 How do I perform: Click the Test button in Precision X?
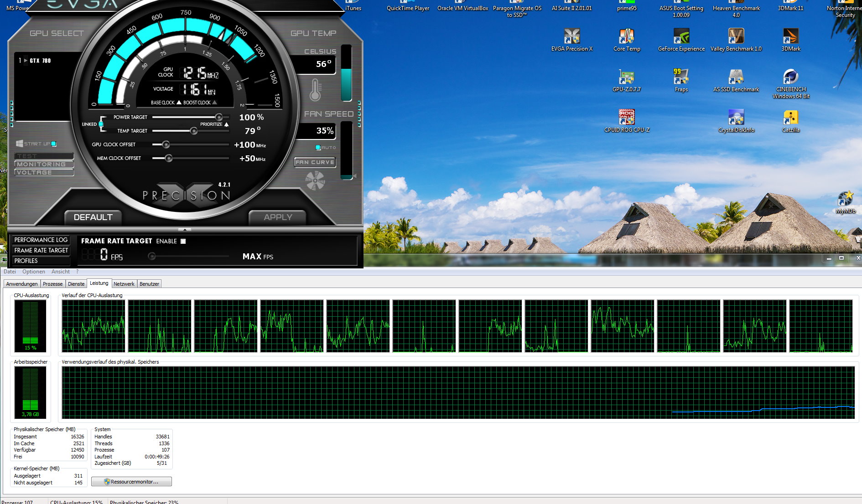pos(44,156)
